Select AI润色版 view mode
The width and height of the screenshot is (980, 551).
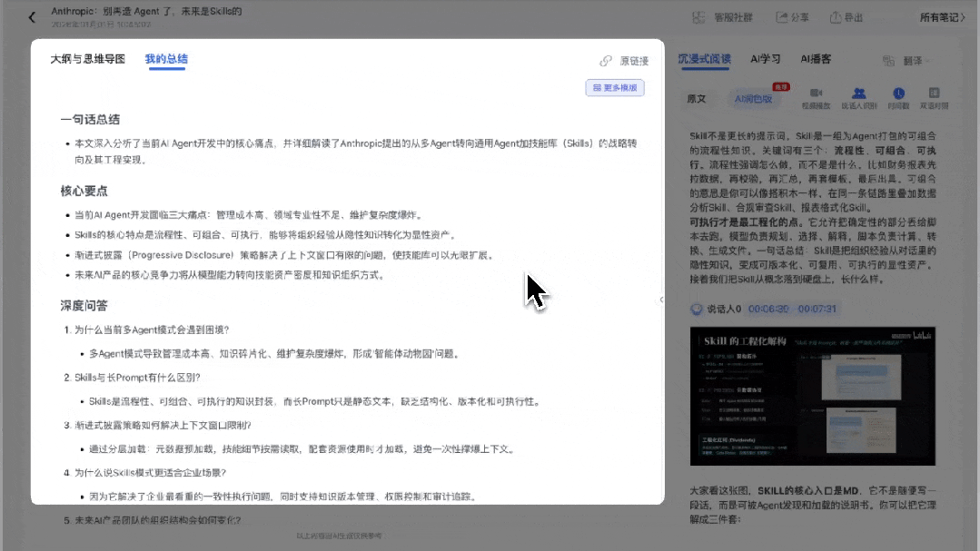click(753, 99)
